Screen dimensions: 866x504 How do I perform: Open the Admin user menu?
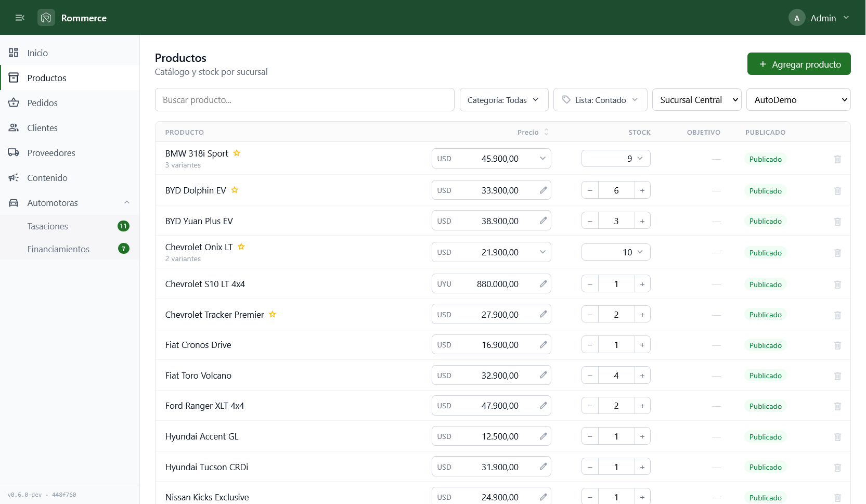tap(819, 18)
